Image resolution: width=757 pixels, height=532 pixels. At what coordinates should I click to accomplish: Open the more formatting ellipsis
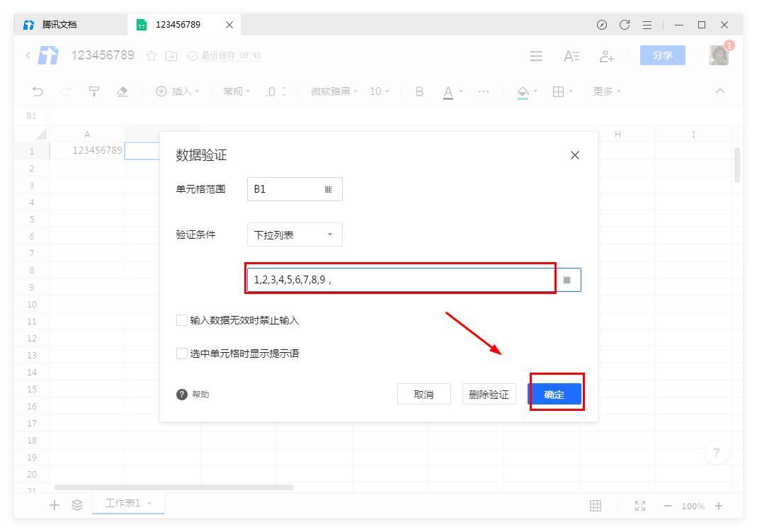coord(483,91)
